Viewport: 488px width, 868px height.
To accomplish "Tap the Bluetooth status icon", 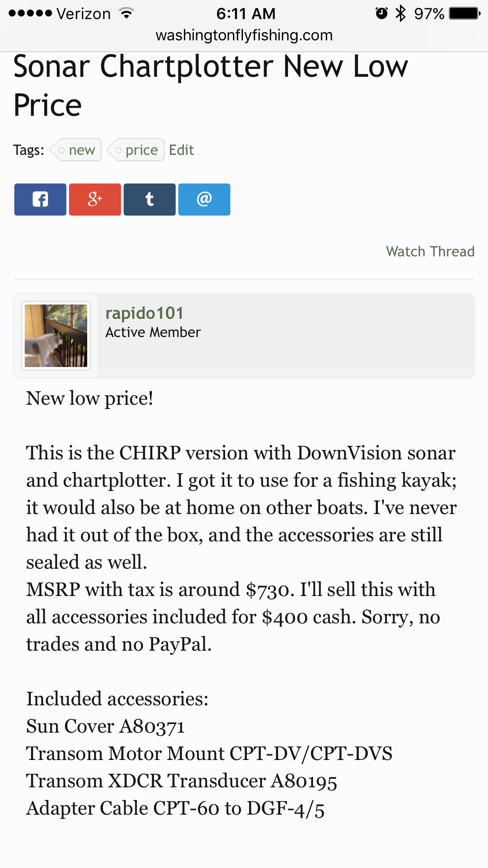I will point(400,13).
